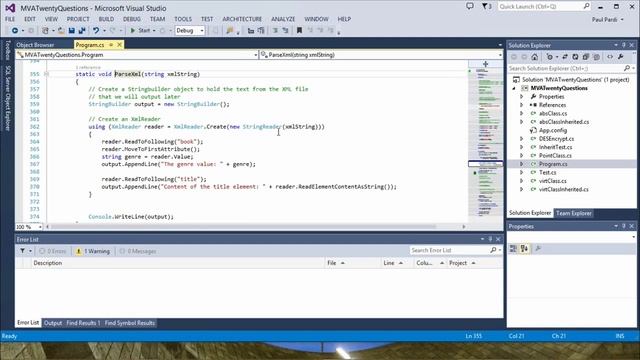Open the ARCHITECTURE menu

242,19
